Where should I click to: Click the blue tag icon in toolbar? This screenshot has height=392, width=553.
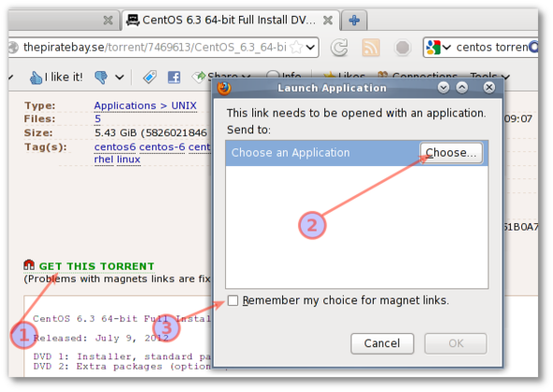149,77
